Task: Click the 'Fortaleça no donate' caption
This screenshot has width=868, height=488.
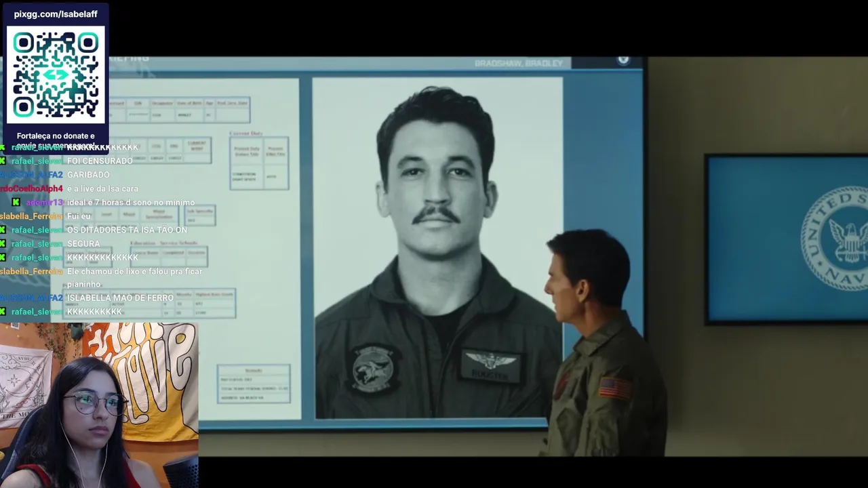Action: click(56, 140)
